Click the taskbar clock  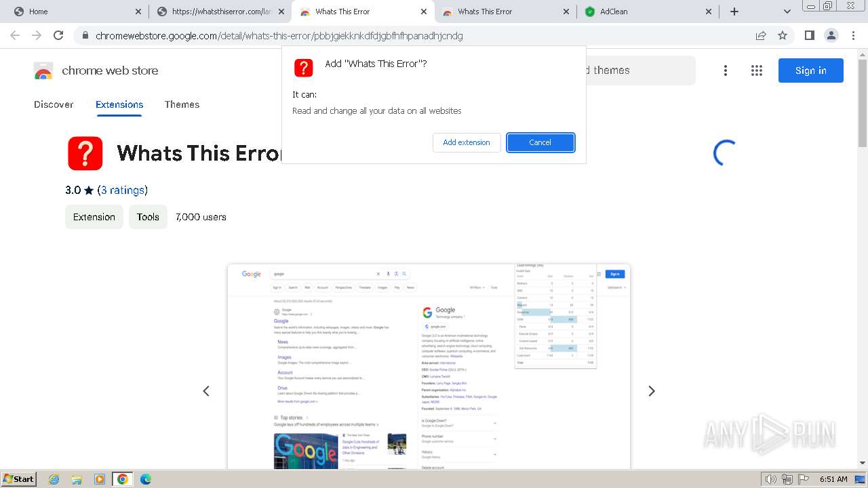(833, 479)
